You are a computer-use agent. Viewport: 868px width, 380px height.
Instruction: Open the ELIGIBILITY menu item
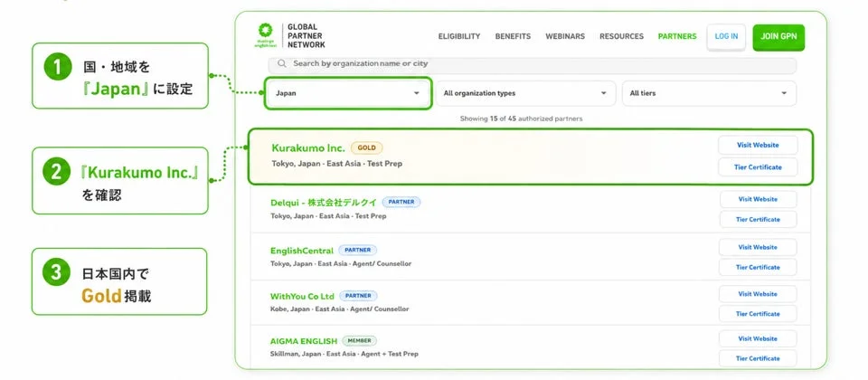point(459,36)
